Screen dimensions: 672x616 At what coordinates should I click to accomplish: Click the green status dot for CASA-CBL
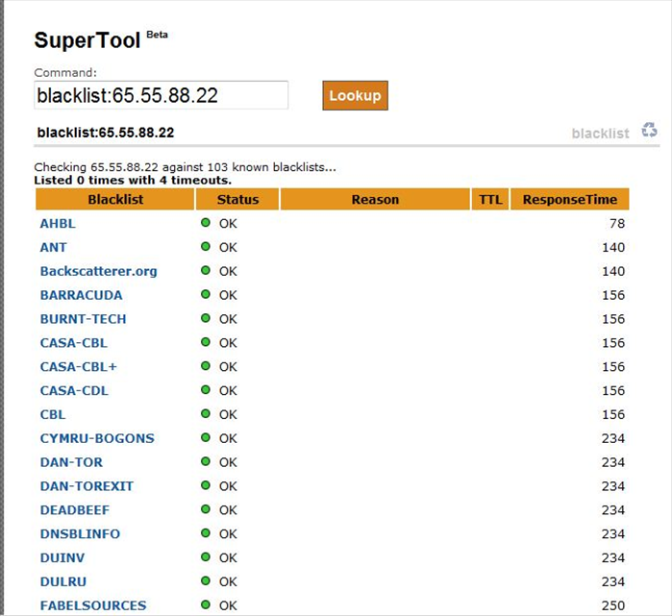pos(206,342)
